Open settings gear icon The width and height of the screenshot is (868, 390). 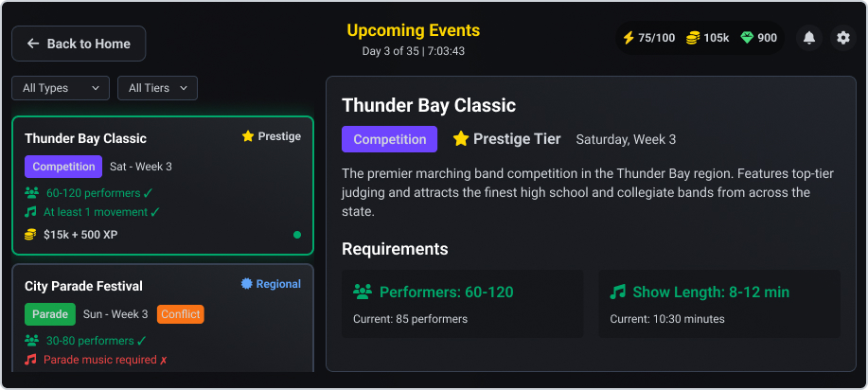coord(842,38)
